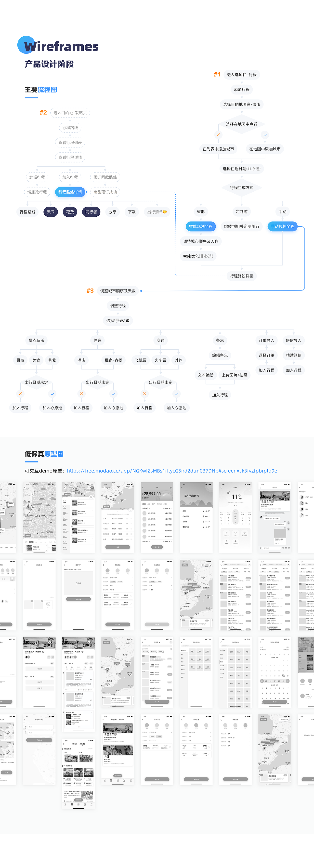Click the 选择订单 node
The height and width of the screenshot is (868, 314).
266,355
